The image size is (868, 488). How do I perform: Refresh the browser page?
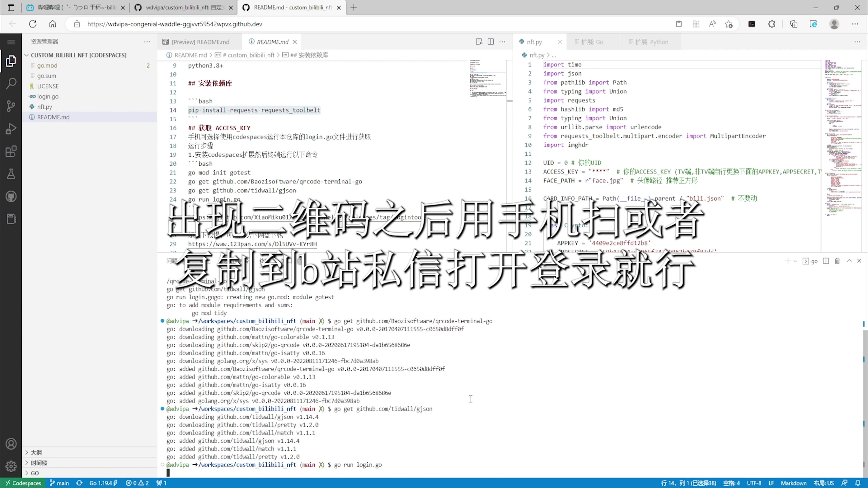(x=33, y=24)
